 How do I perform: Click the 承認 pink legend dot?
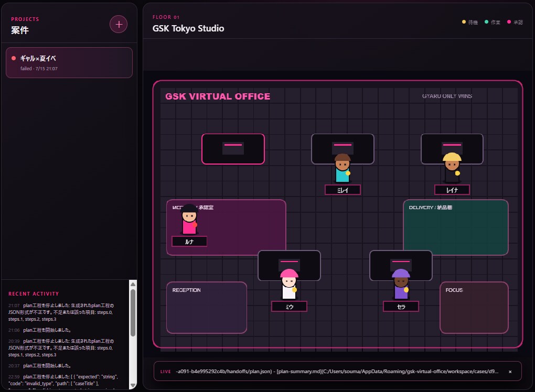click(509, 22)
